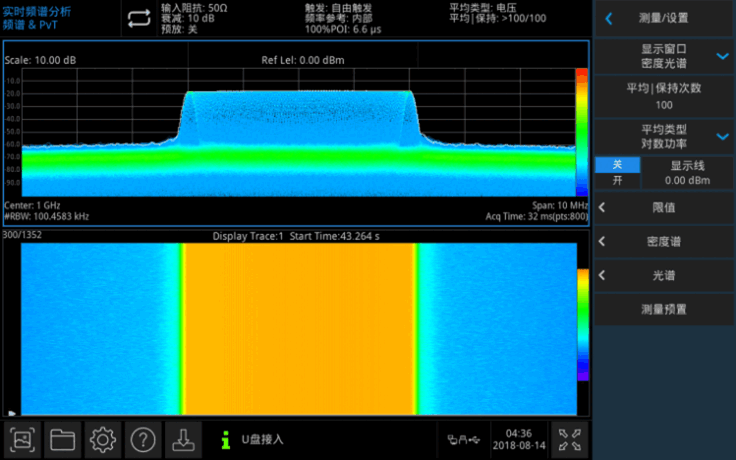The image size is (736, 460).
Task: Click the 触发: 自由触发 text
Action: point(338,8)
